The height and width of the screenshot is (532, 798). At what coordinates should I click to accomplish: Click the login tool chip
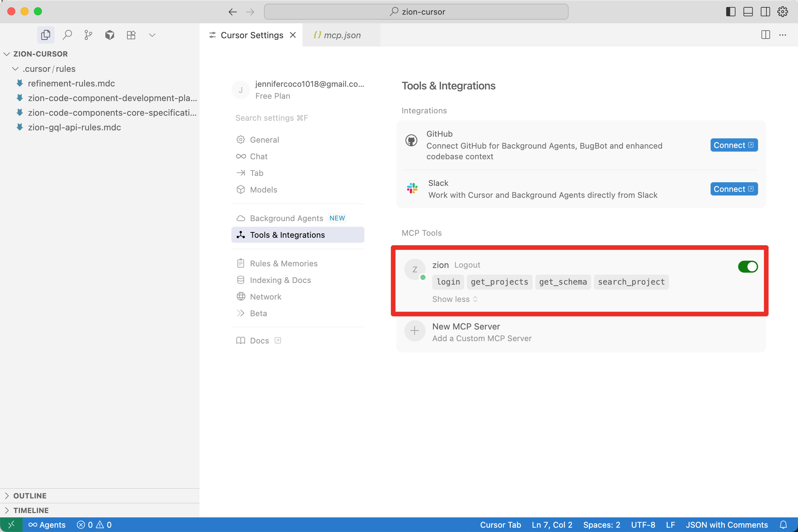[448, 282]
